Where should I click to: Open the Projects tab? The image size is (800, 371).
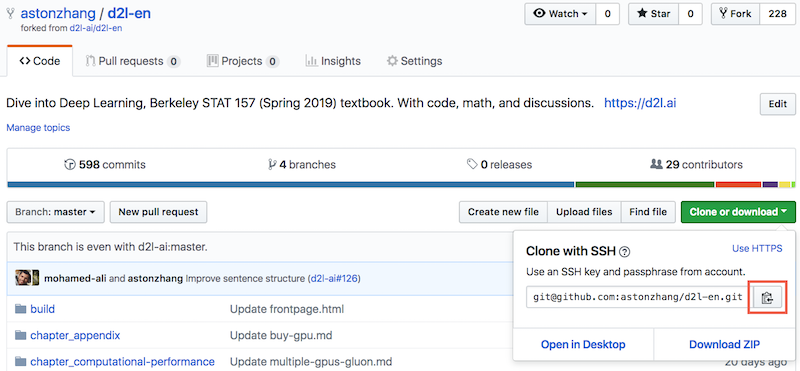pos(243,61)
